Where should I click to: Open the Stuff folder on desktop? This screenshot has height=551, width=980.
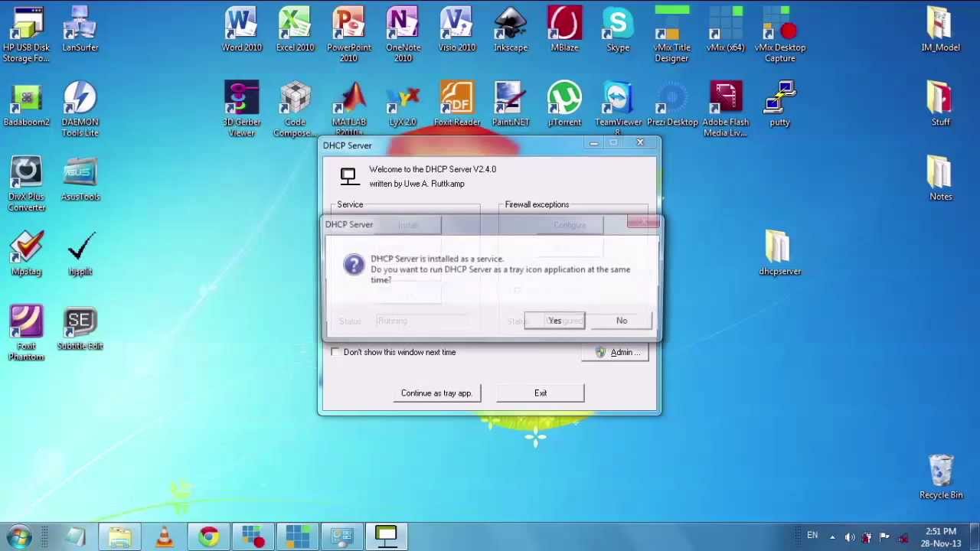(x=941, y=104)
